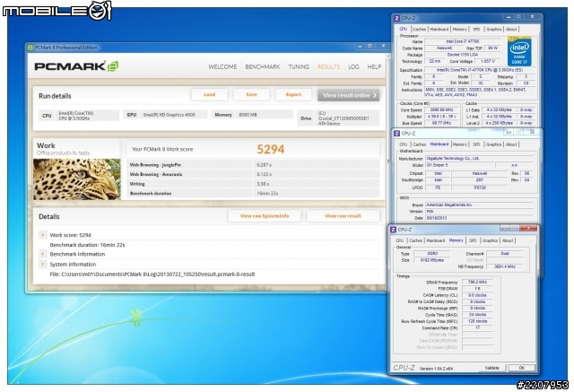Viewport: 574px width, 392px height.
Task: Select Mainboard tab in top CPU-Z window
Action: (x=439, y=30)
